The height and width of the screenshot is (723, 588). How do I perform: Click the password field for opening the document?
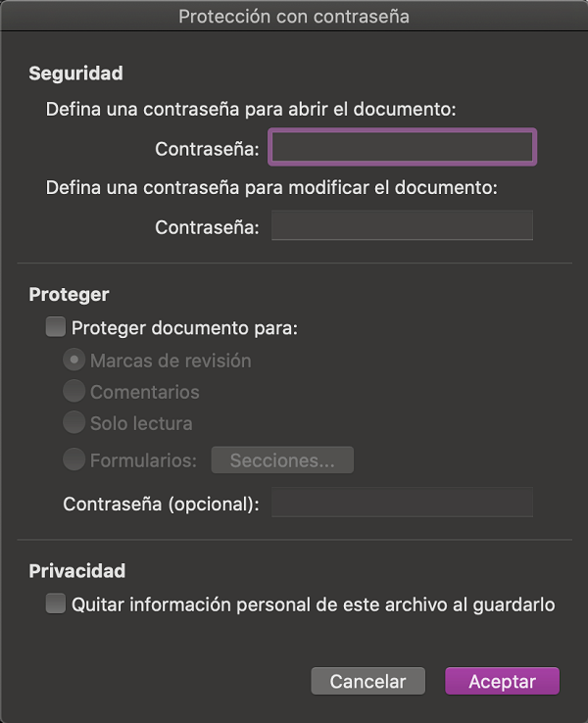(x=402, y=148)
